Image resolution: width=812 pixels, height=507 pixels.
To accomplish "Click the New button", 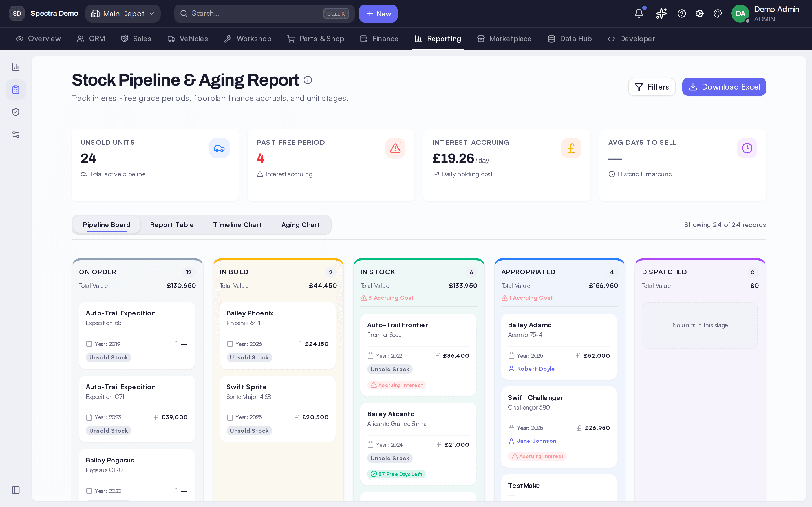I will 378,14.
